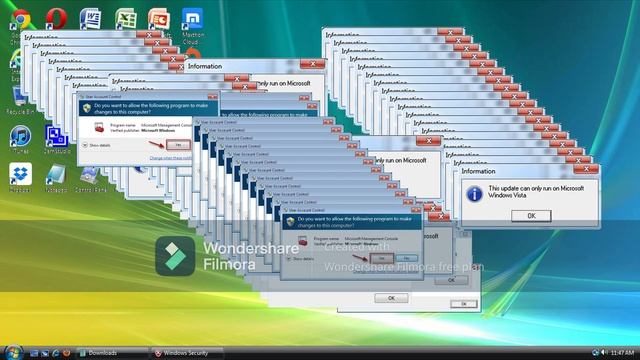Click Show Desktop in Quick Launch
This screenshot has height=360, width=640.
pyautogui.click(x=34, y=353)
